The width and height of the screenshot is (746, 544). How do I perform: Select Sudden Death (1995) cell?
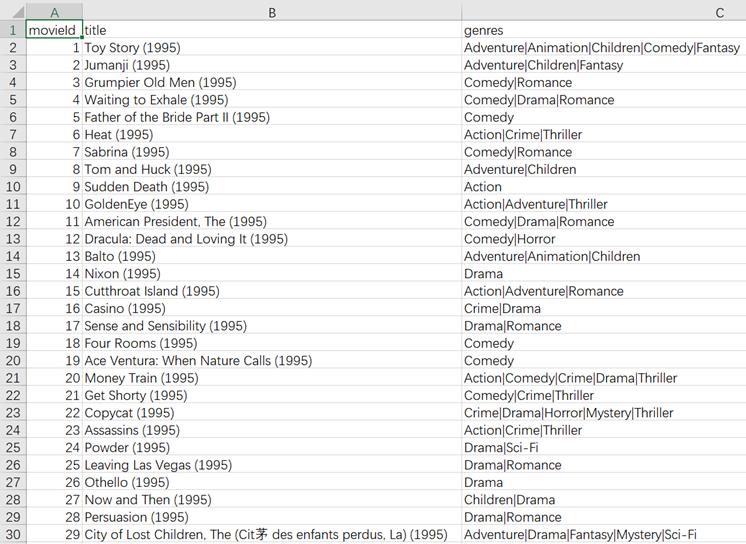tap(272, 187)
